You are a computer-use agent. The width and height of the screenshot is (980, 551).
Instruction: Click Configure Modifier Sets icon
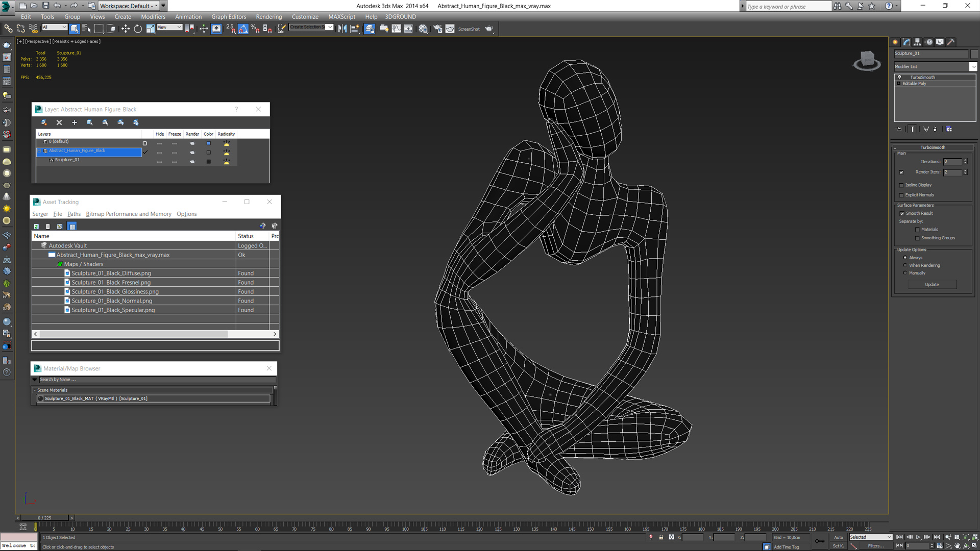(x=949, y=129)
